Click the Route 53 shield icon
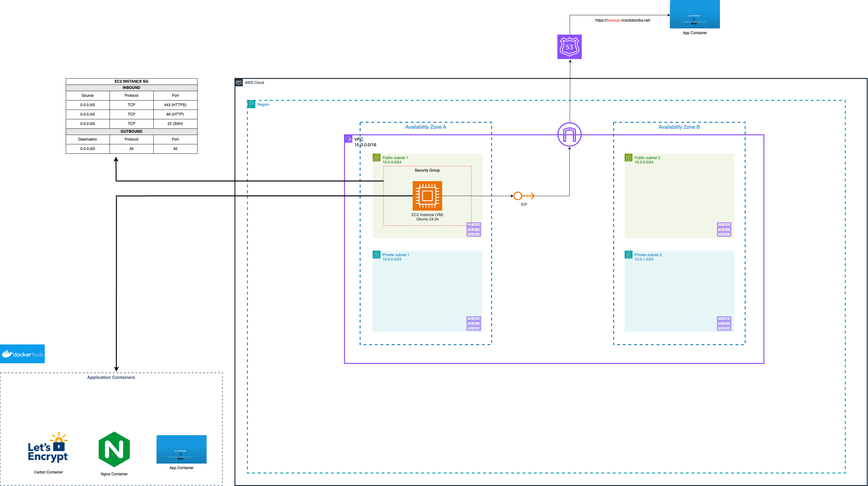Viewport: 868px width, 486px height. [569, 47]
